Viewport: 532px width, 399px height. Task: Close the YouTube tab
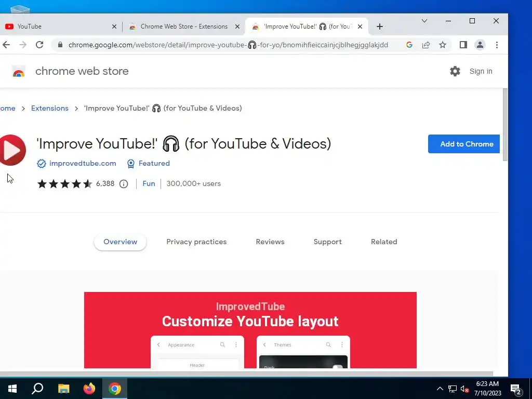(114, 26)
